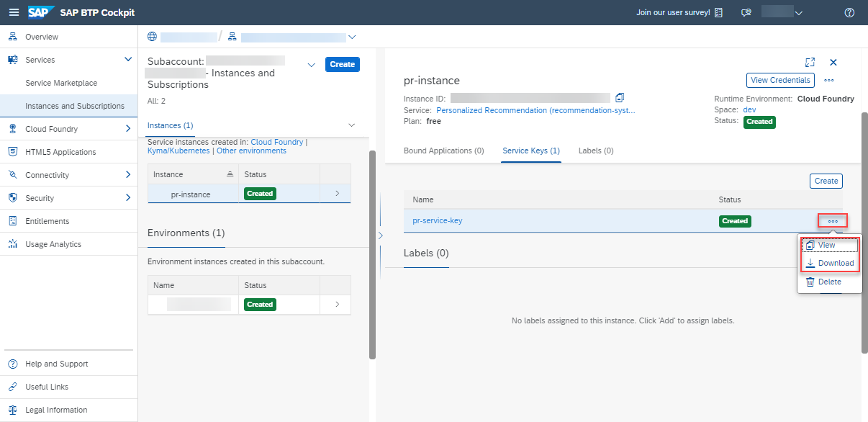Screen dimensions: 868x422
Task: Sort by the Instance column header
Action: click(x=193, y=174)
